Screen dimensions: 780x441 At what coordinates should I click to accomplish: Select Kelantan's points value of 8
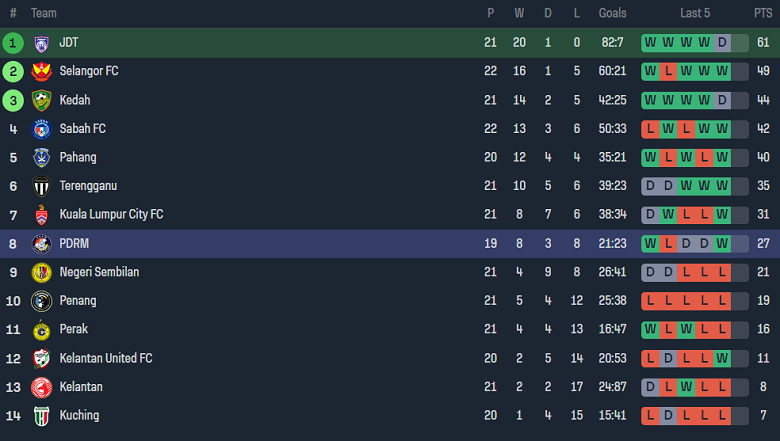point(763,387)
